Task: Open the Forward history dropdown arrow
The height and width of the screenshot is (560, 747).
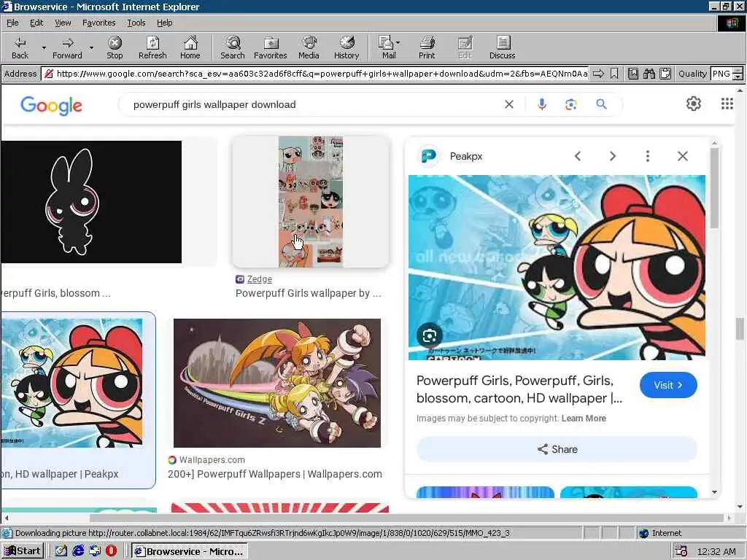Action: click(91, 47)
